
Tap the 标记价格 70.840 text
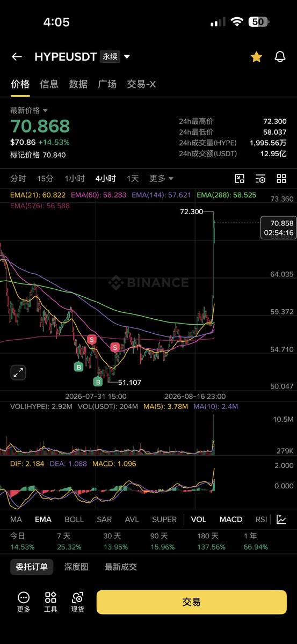pos(38,155)
